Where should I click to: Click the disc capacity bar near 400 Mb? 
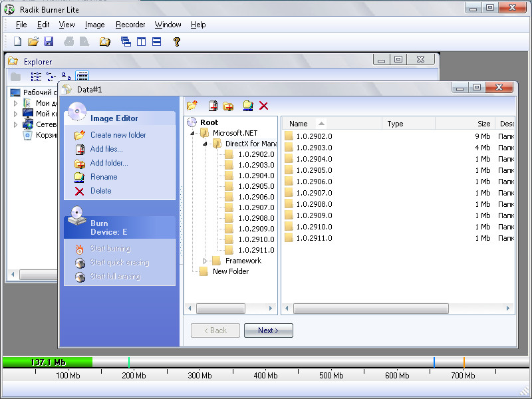click(x=265, y=362)
